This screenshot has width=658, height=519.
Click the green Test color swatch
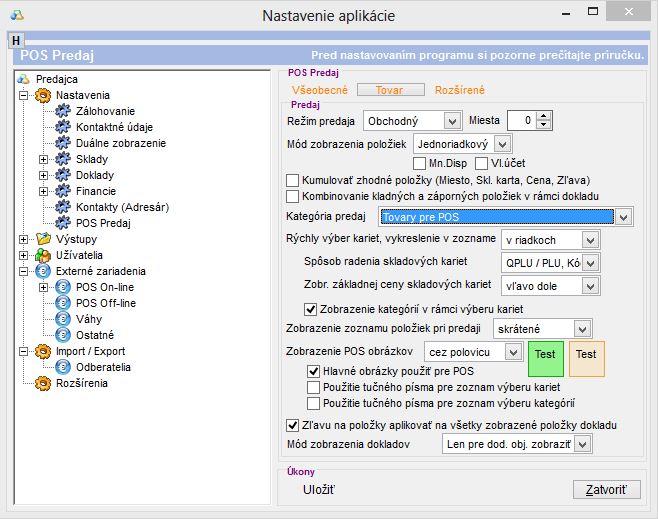click(x=546, y=355)
